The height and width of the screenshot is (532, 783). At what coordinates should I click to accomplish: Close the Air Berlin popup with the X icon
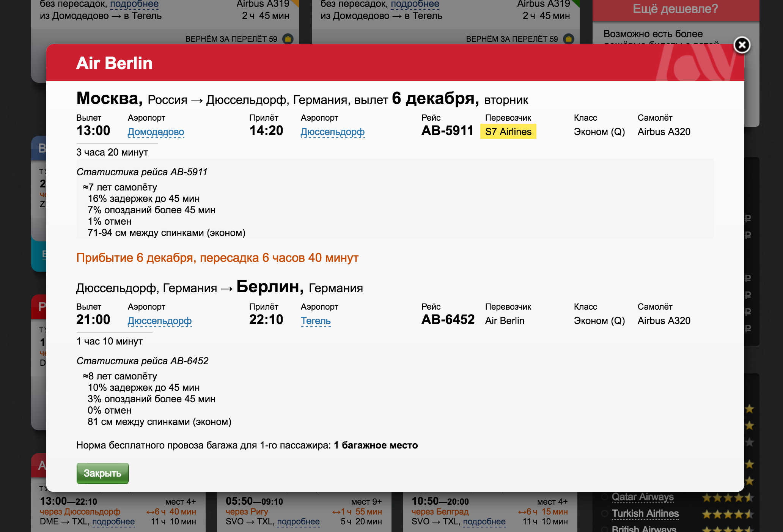click(742, 45)
